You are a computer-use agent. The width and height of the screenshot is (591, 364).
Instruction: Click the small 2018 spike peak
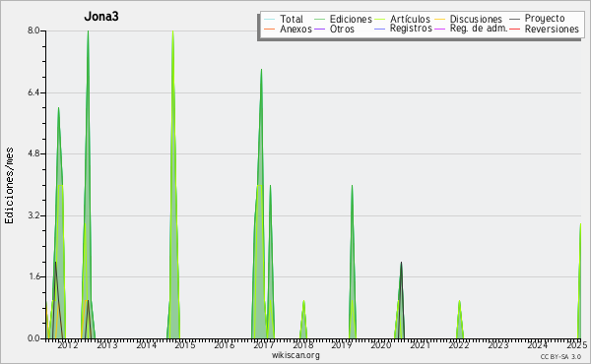click(x=303, y=301)
